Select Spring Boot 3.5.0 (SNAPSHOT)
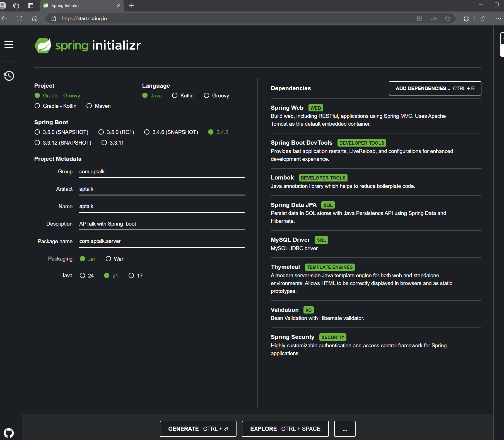This screenshot has height=440, width=504. click(x=61, y=132)
